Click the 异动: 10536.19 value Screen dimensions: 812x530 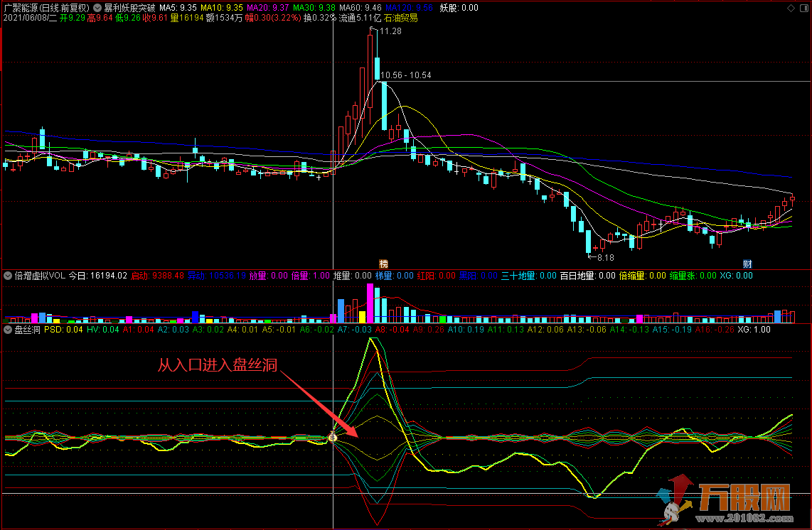[216, 276]
